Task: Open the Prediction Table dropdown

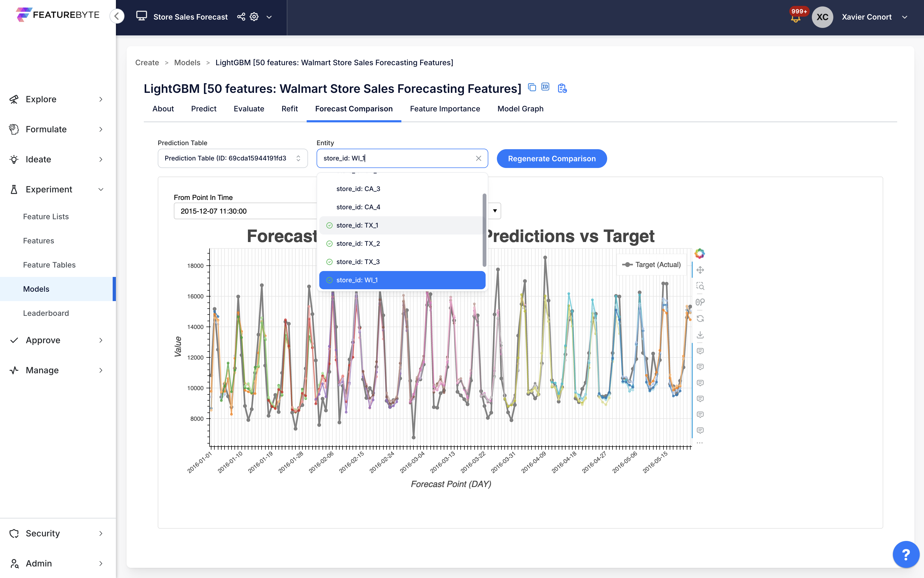Action: tap(232, 158)
